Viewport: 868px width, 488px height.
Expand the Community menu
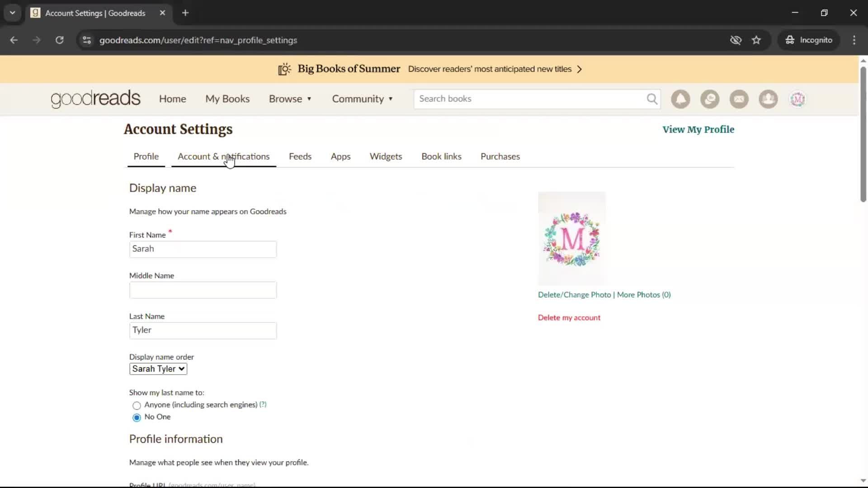click(363, 99)
